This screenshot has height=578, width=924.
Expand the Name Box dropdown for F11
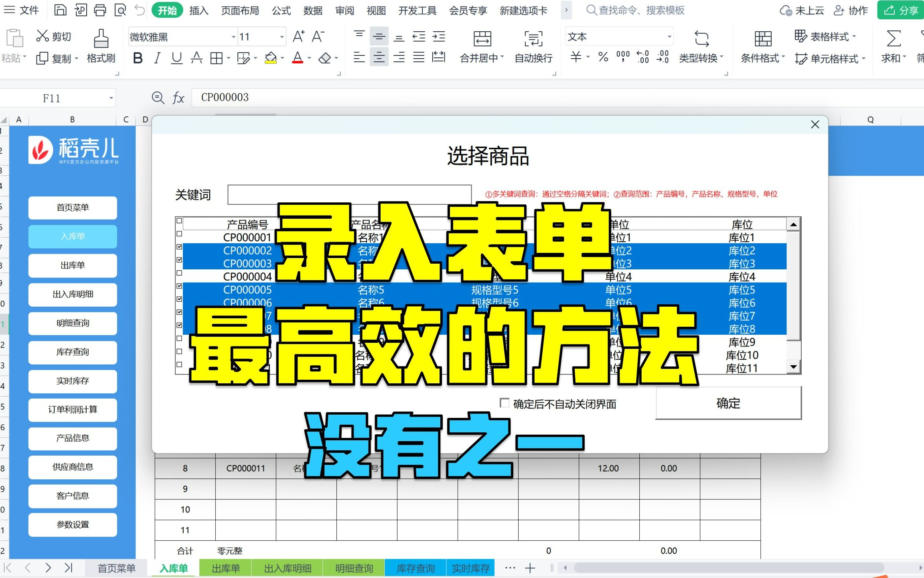pyautogui.click(x=111, y=98)
